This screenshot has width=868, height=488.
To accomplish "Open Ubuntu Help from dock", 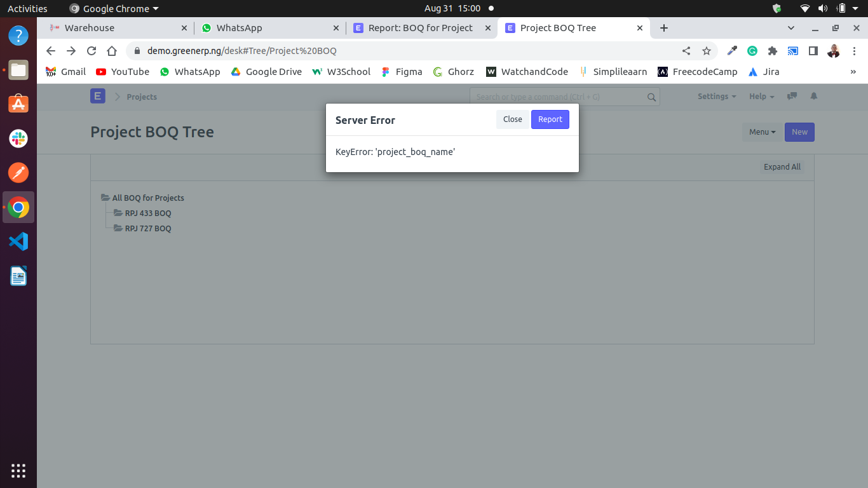I will (18, 35).
